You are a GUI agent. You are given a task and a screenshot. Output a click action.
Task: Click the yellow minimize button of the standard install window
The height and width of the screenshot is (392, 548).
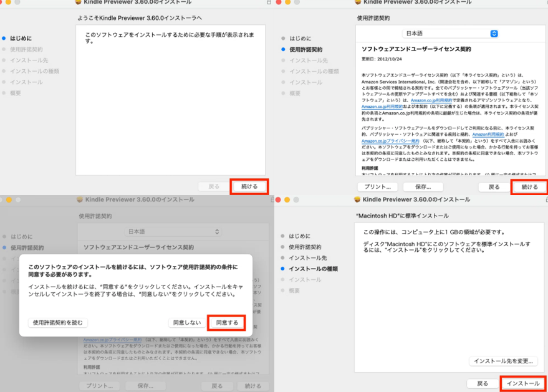tap(287, 199)
